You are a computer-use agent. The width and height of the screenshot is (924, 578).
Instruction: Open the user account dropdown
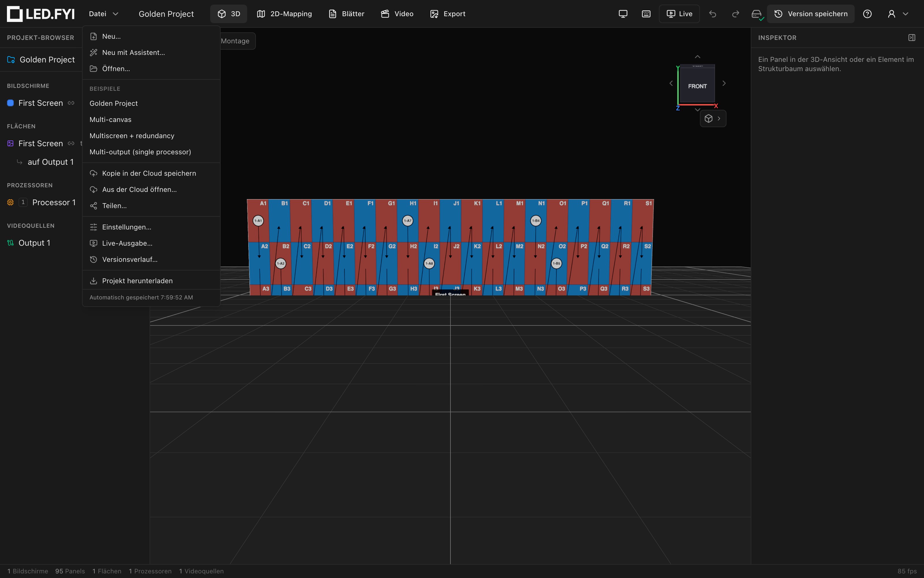[898, 14]
